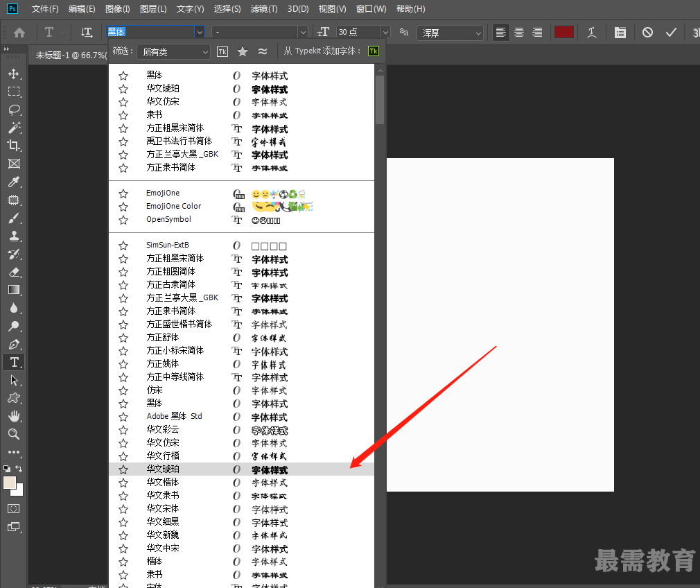Expand the collapsed toolbar double-arrow
This screenshot has width=700, height=588.
coord(6,49)
